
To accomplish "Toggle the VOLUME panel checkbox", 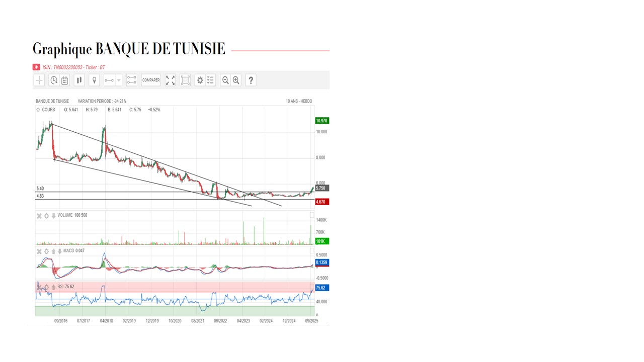I will [312, 215].
